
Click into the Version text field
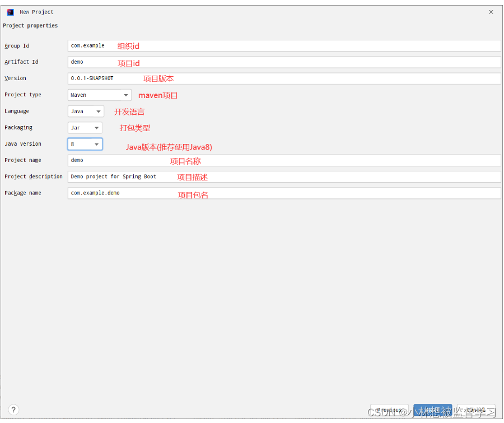[x=284, y=78]
